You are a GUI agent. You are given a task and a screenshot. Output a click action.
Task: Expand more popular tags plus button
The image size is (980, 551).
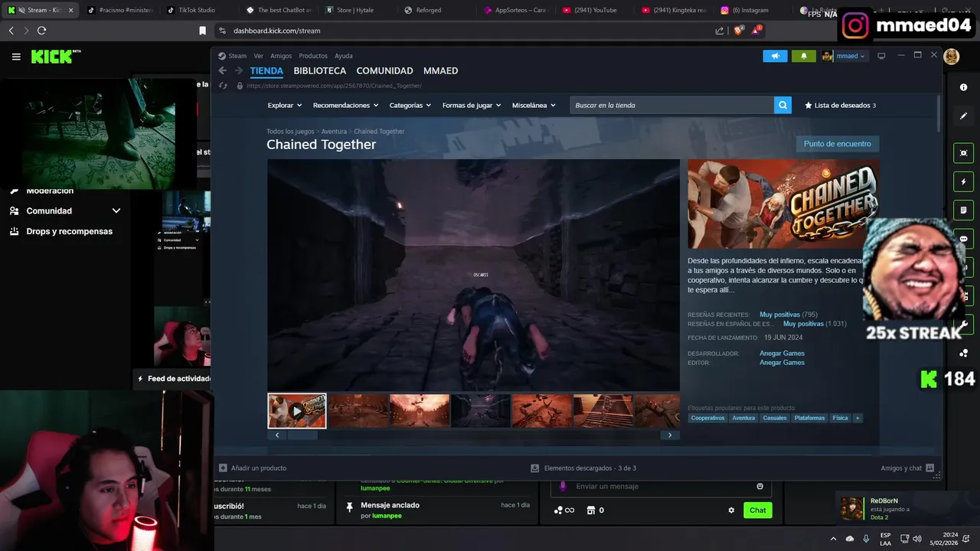click(857, 418)
